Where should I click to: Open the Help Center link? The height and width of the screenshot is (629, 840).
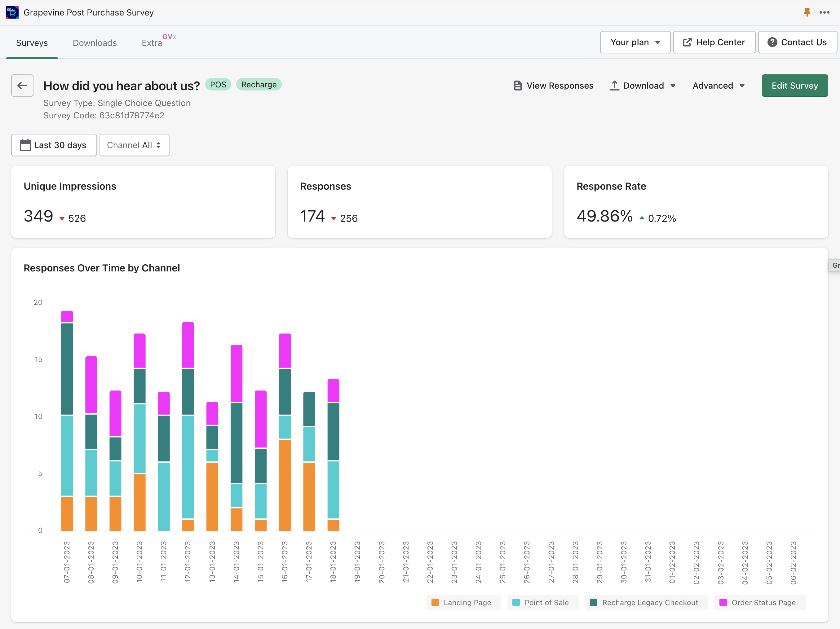(714, 42)
